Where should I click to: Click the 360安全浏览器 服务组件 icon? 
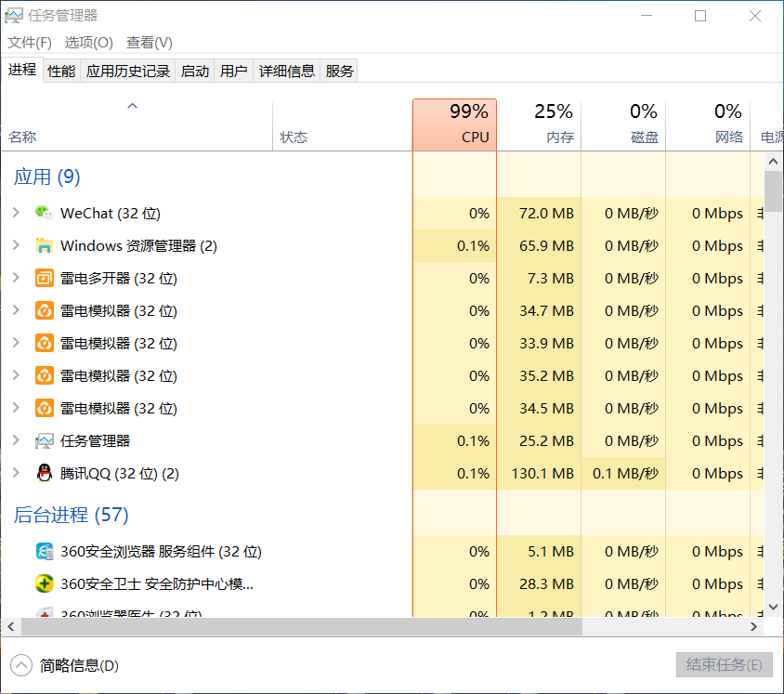[44, 551]
